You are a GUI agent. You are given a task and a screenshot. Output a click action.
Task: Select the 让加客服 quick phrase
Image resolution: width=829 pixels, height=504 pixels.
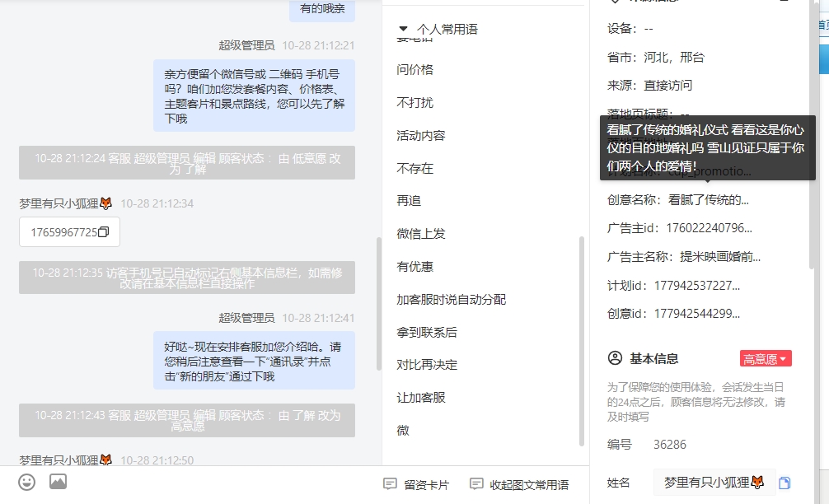click(x=421, y=397)
